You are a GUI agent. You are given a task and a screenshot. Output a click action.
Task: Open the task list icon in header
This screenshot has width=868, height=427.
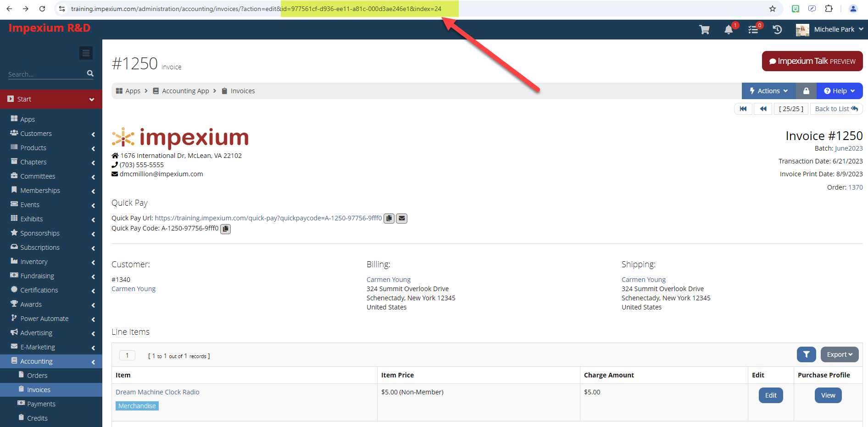click(753, 30)
